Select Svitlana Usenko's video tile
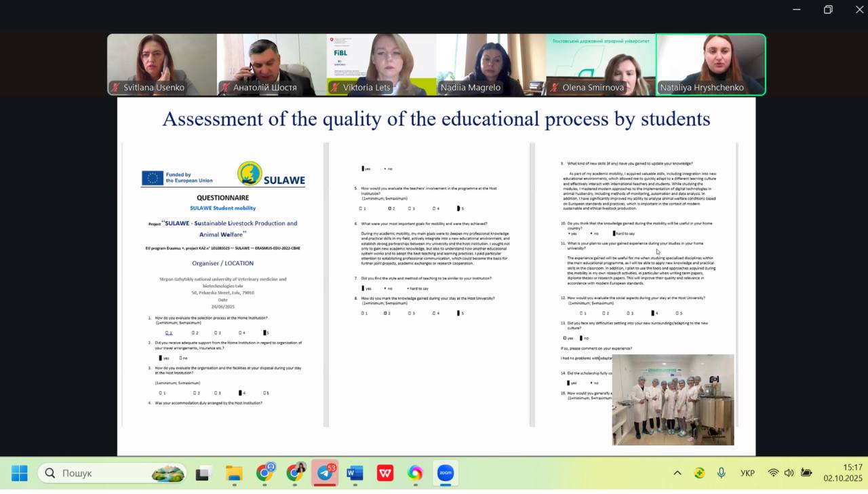The height and width of the screenshot is (494, 868). click(162, 64)
